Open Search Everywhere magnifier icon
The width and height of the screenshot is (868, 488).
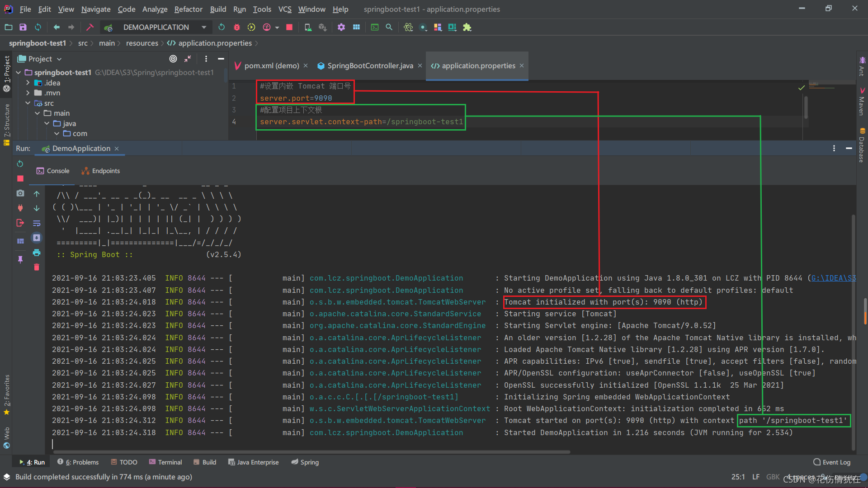(389, 27)
